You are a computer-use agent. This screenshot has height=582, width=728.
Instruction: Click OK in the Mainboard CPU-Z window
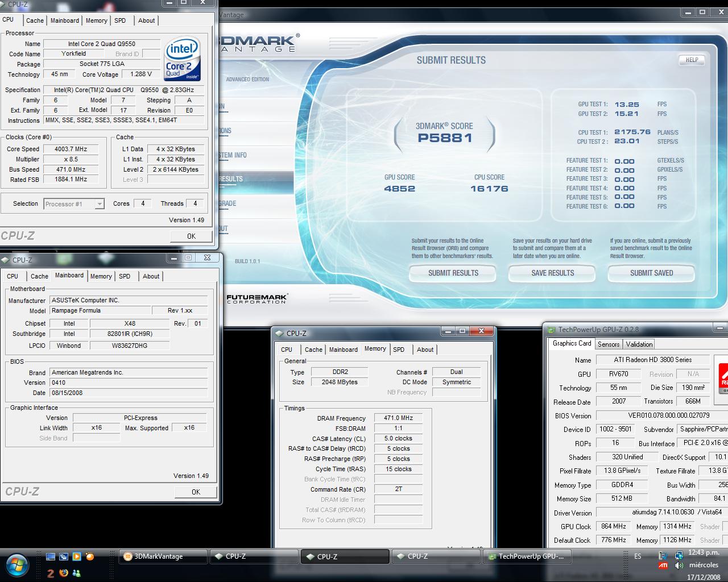click(196, 492)
